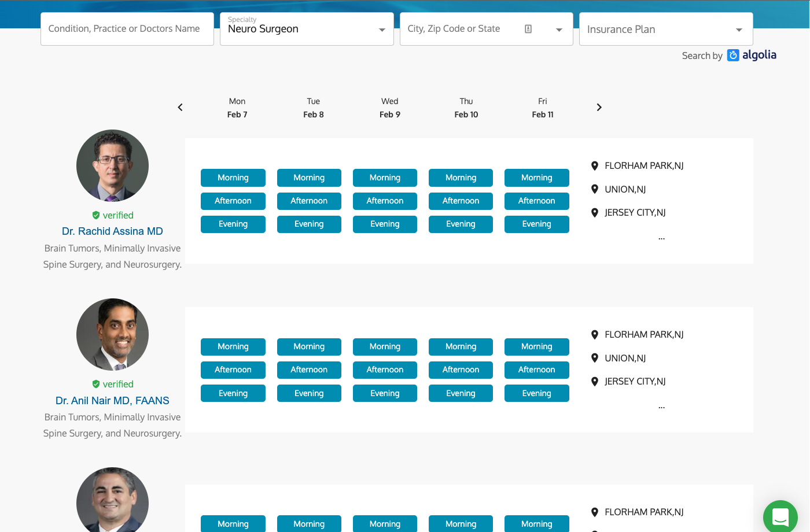
Task: Open the City, Zip Code or State dropdown arrow
Action: pyautogui.click(x=559, y=29)
